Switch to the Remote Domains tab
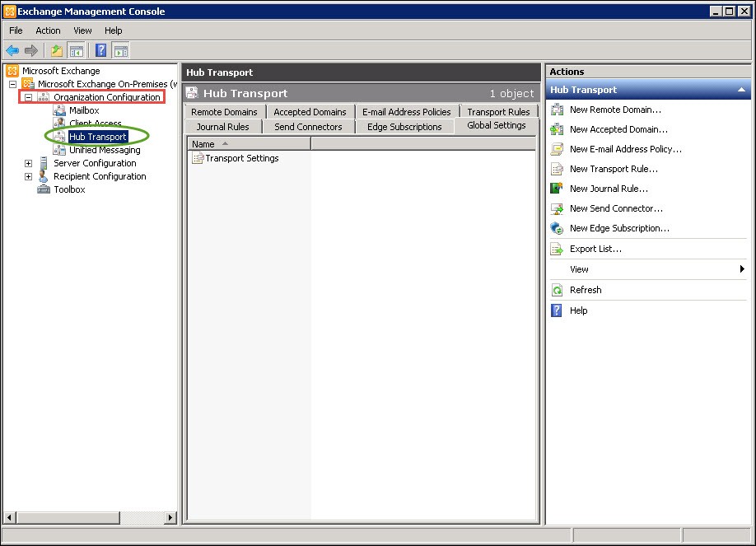The height and width of the screenshot is (546, 756). (224, 112)
